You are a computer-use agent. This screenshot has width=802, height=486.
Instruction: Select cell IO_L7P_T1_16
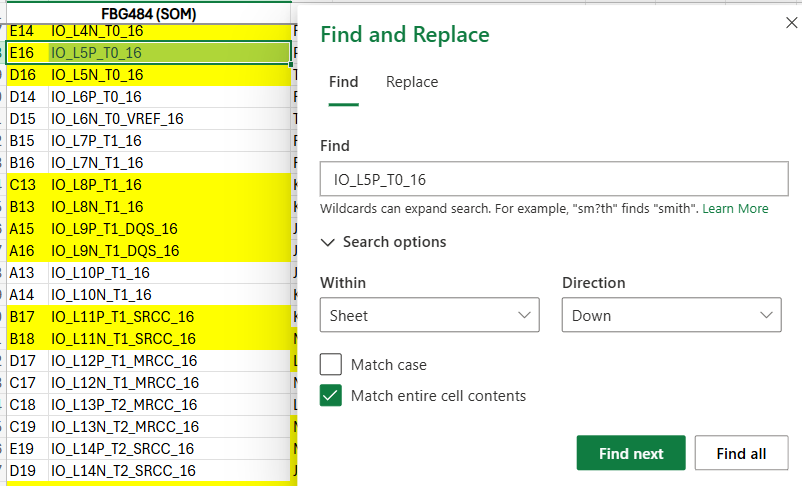tap(169, 141)
